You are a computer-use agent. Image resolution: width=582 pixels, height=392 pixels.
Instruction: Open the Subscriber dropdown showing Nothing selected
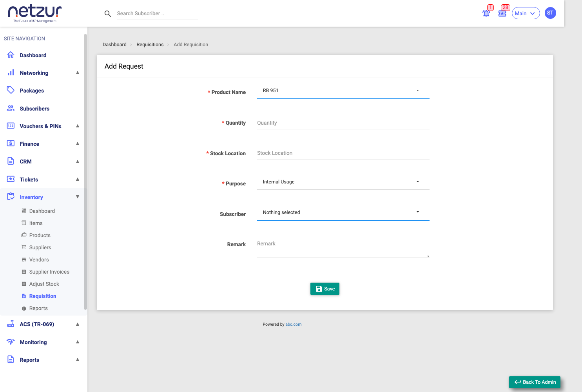point(343,212)
